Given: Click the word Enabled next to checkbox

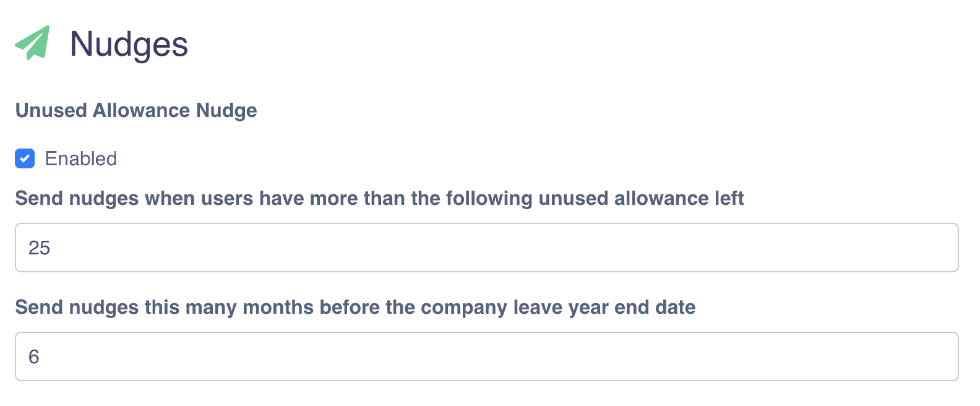Looking at the screenshot, I should [x=80, y=158].
